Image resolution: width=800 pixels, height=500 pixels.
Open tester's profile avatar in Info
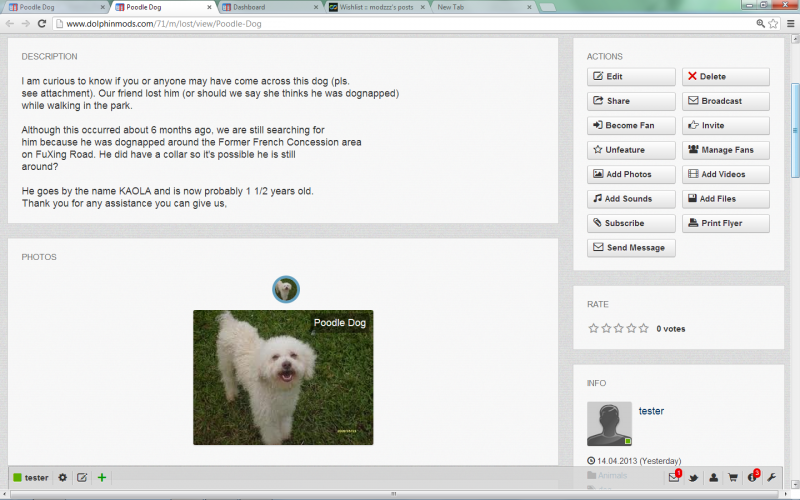(x=609, y=424)
